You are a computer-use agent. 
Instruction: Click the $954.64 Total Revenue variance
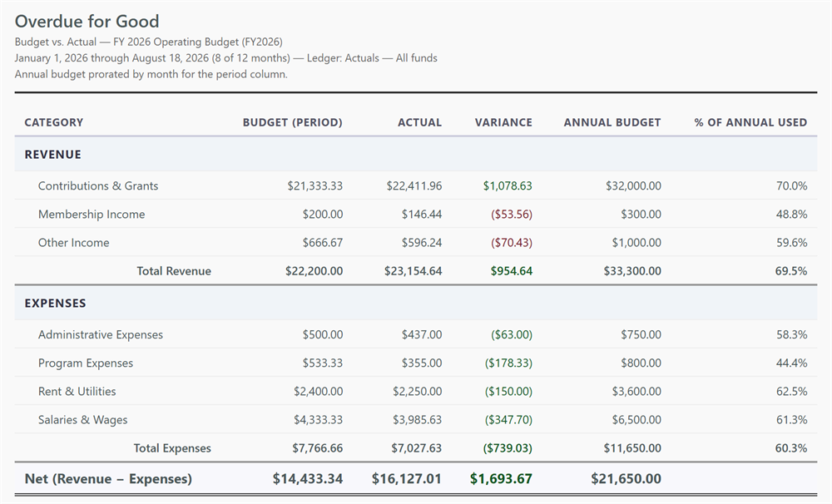click(x=512, y=271)
